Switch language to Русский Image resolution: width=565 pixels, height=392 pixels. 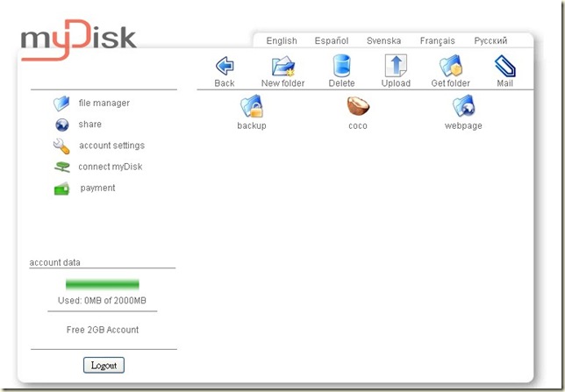[x=490, y=40]
